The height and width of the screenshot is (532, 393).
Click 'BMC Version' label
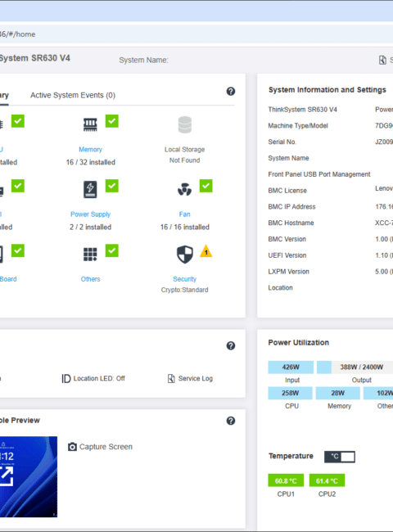tap(287, 239)
